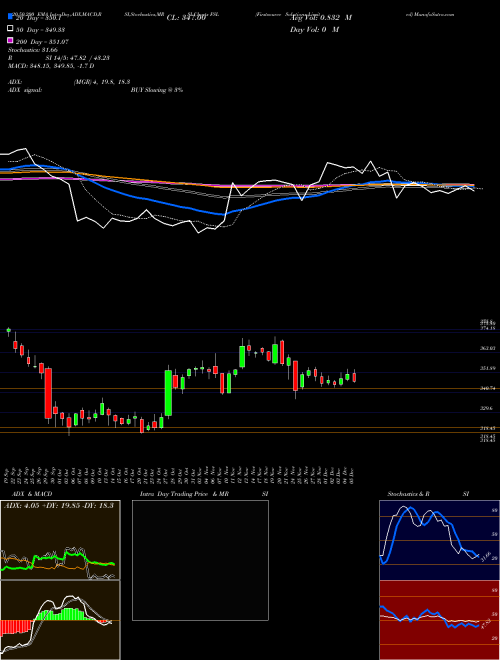The width and height of the screenshot is (500, 660).
Task: Select the '200 Day = 351.07' label
Action: click(x=43, y=42)
